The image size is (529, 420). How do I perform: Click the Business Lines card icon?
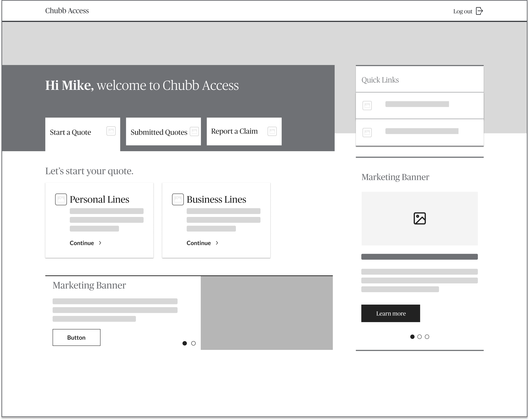(178, 199)
